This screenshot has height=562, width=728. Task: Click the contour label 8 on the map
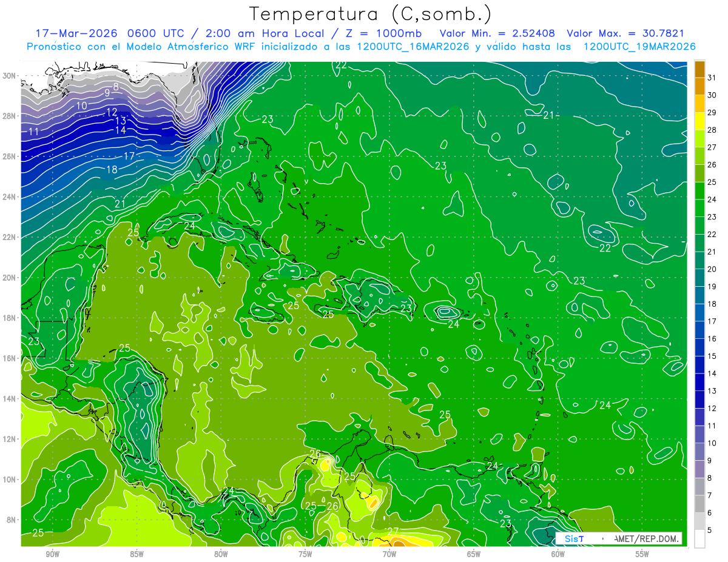point(116,87)
